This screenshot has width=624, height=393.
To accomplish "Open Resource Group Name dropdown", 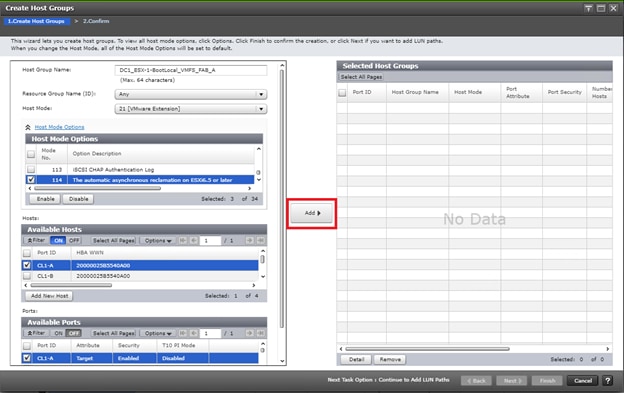I will pyautogui.click(x=191, y=94).
